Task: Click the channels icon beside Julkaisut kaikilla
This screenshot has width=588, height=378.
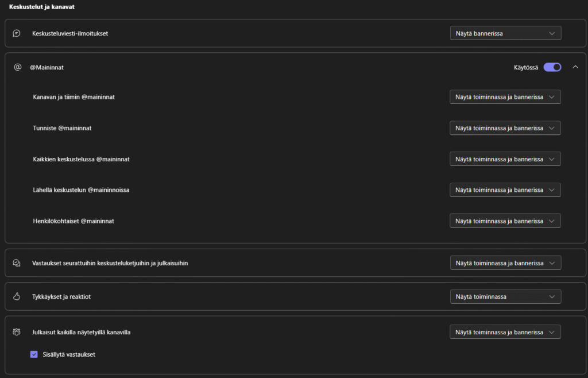Action: tap(17, 331)
